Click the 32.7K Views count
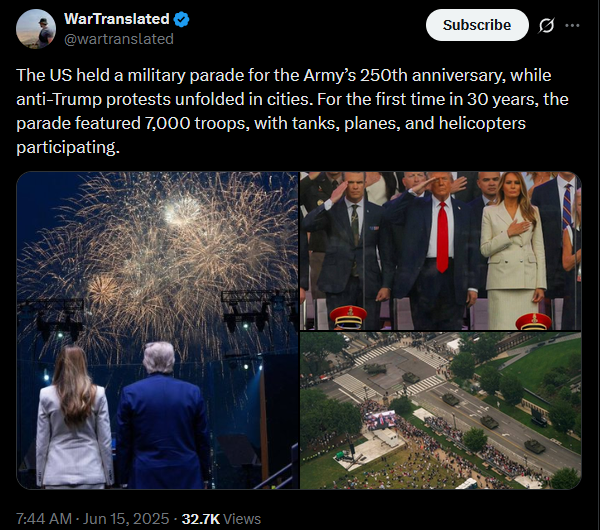 click(x=221, y=519)
